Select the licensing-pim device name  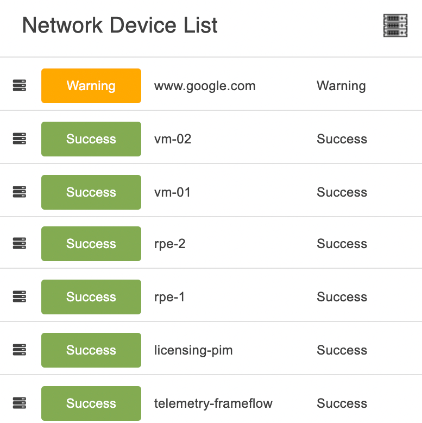coord(193,350)
